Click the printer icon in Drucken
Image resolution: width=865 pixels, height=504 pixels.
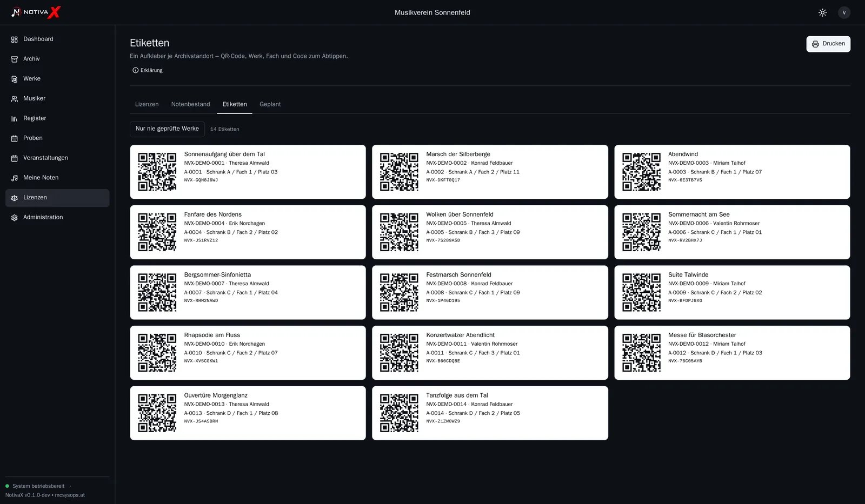click(x=815, y=44)
